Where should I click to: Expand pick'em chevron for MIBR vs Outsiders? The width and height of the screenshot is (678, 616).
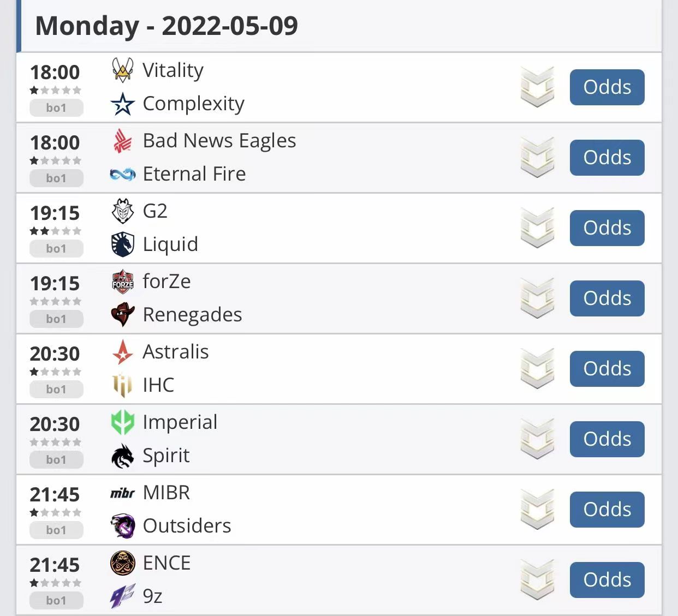click(x=537, y=510)
